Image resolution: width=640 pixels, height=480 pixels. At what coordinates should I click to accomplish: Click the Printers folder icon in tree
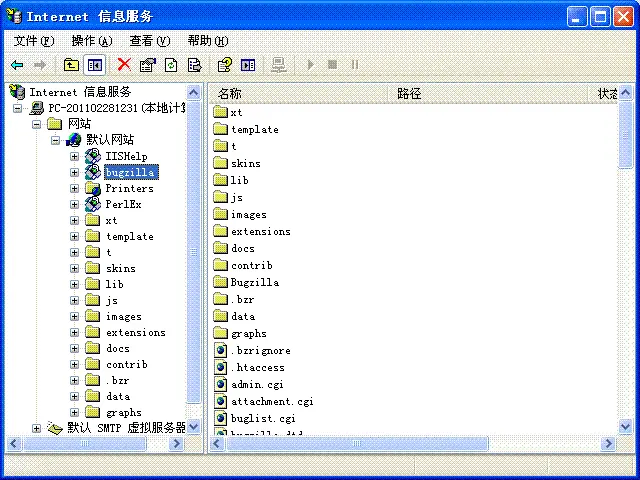(x=93, y=188)
